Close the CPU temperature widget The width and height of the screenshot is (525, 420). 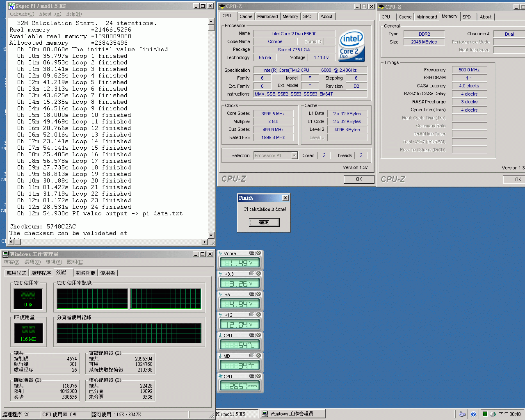coord(259,335)
